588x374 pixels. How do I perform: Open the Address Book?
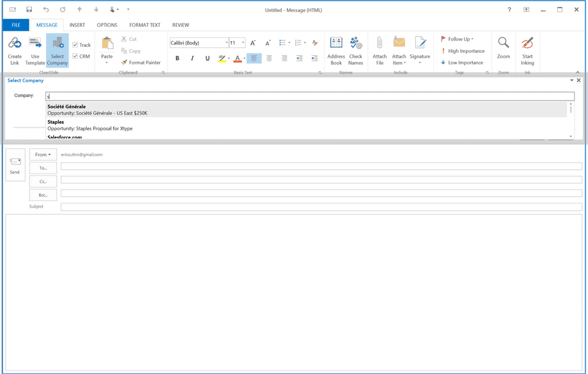coord(336,51)
